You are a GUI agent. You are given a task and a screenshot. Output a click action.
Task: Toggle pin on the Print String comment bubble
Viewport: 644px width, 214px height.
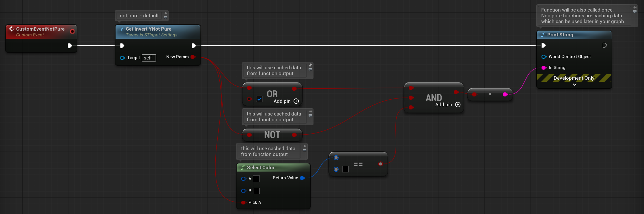point(635,8)
